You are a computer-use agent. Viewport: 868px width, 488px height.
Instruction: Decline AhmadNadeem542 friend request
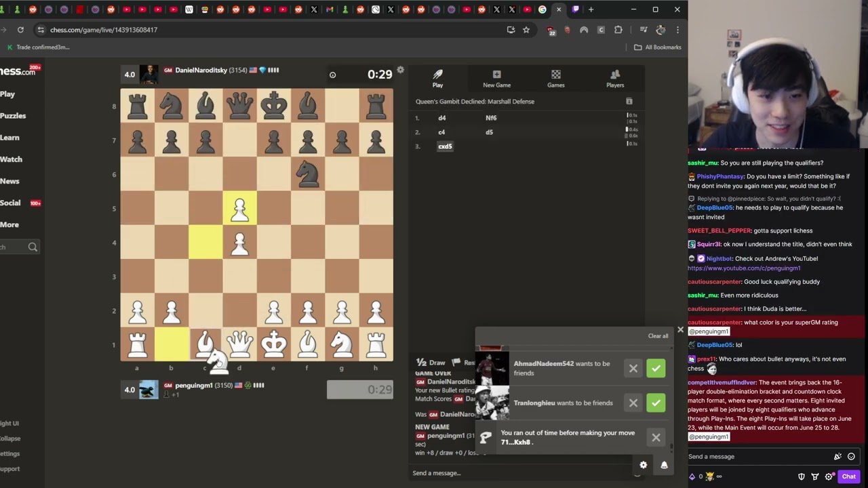(633, 368)
